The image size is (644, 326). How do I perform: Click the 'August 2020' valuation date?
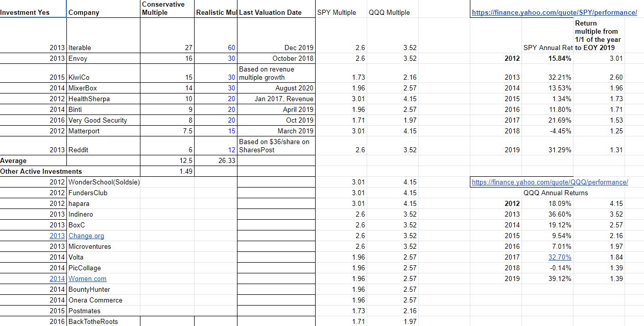click(x=276, y=88)
